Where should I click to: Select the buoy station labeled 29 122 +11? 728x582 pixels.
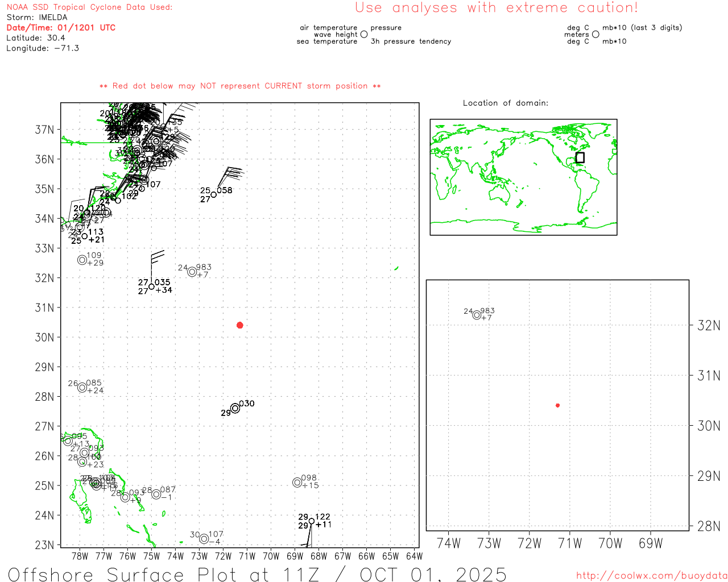coord(312,521)
